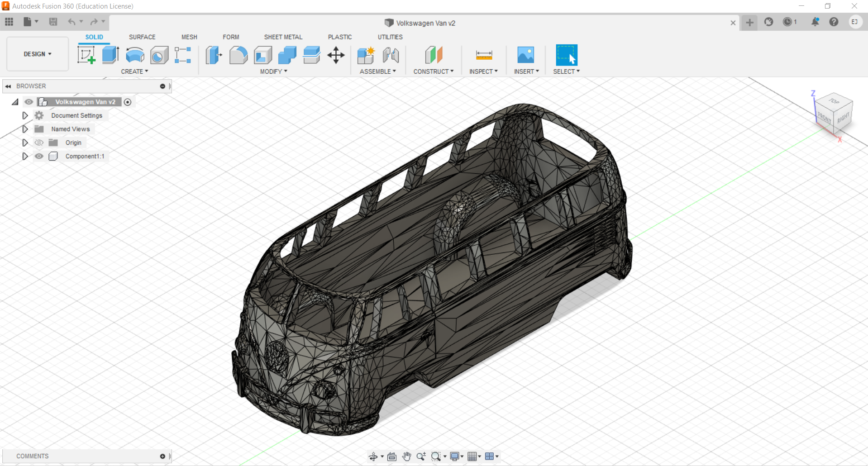The height and width of the screenshot is (466, 868).
Task: Click the Look At tool
Action: (392, 456)
